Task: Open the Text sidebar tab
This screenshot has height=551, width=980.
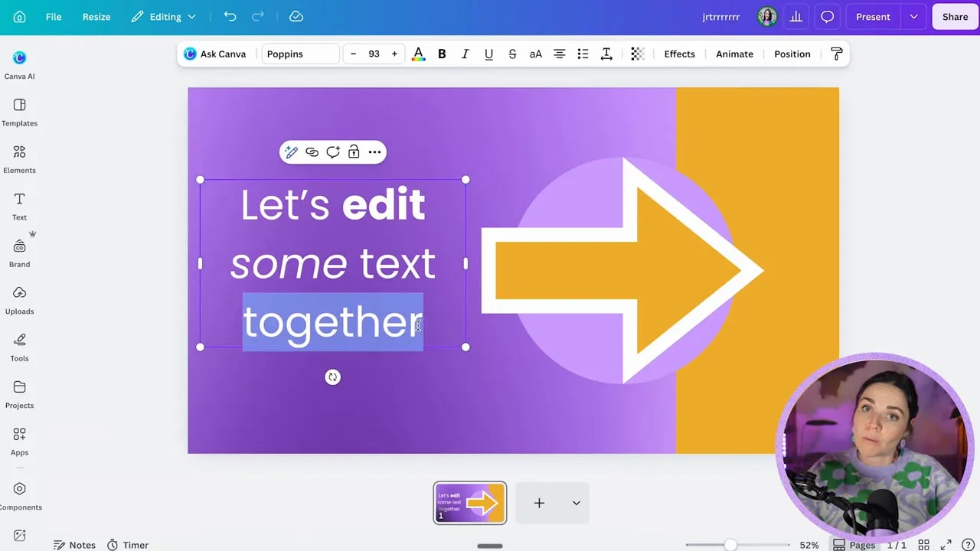Action: click(19, 206)
